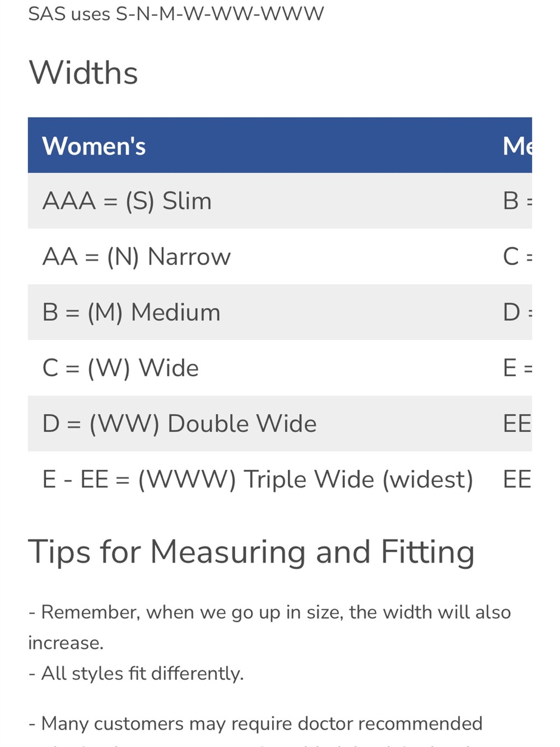Click the Men's EE cell beside Triple Wide
This screenshot has width=560, height=747.
click(x=517, y=479)
